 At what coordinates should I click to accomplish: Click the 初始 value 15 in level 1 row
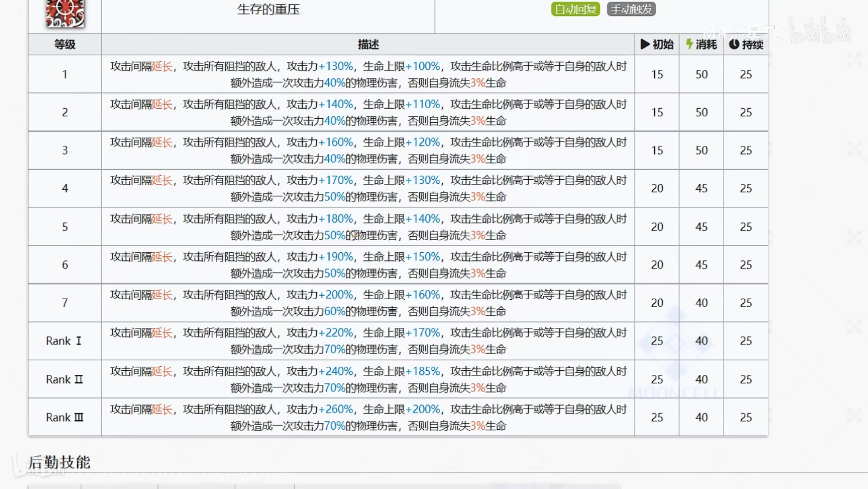tap(657, 74)
